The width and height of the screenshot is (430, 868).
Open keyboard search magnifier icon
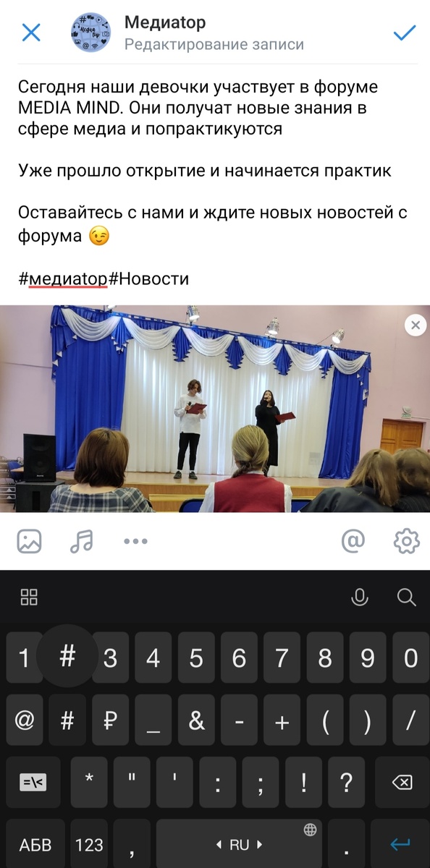click(407, 597)
